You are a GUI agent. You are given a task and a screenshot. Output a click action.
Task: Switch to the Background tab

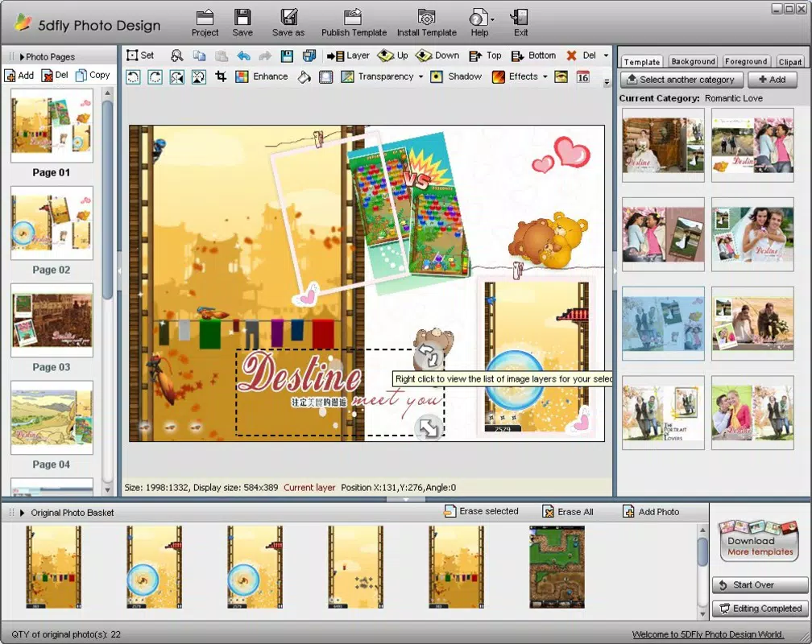click(x=693, y=61)
